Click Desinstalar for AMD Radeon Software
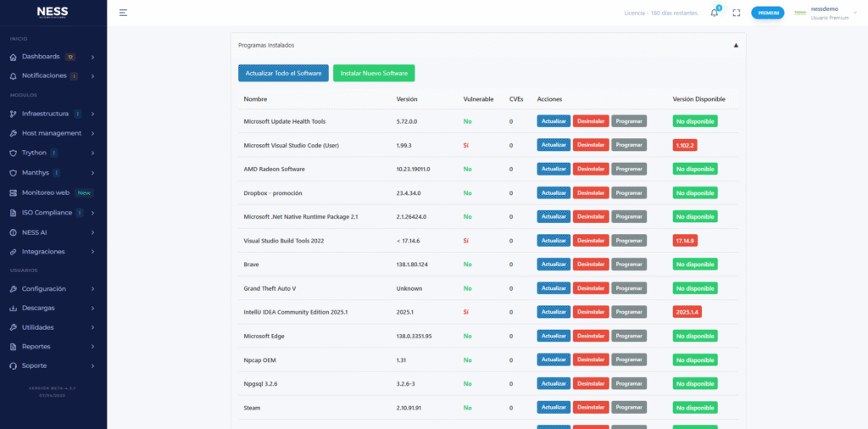 (x=591, y=169)
